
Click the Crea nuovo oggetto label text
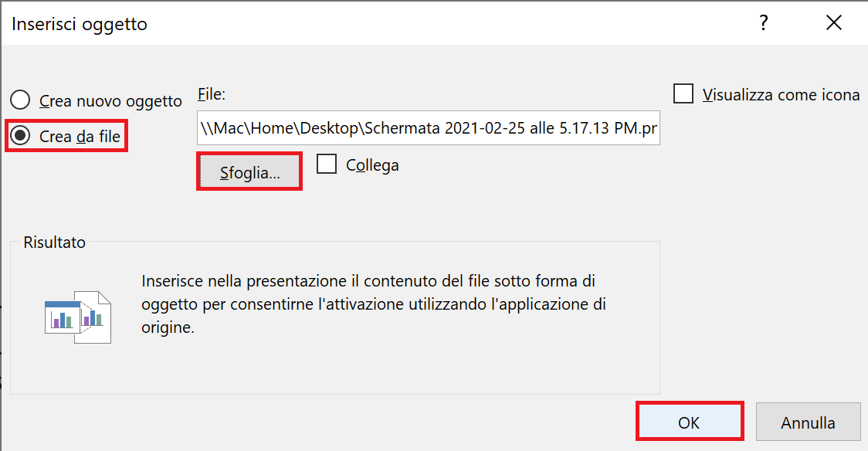point(110,100)
